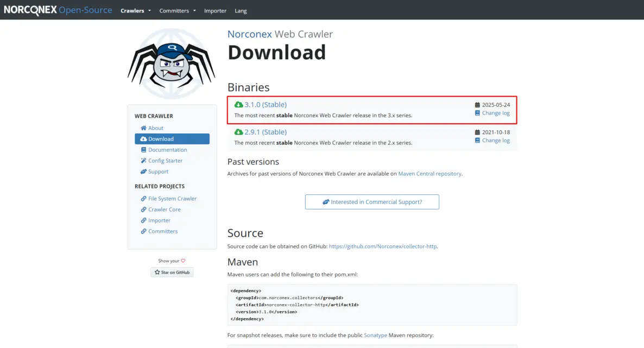Download the 2.9.1 (Stable) release
This screenshot has width=644, height=348.
pos(266,132)
